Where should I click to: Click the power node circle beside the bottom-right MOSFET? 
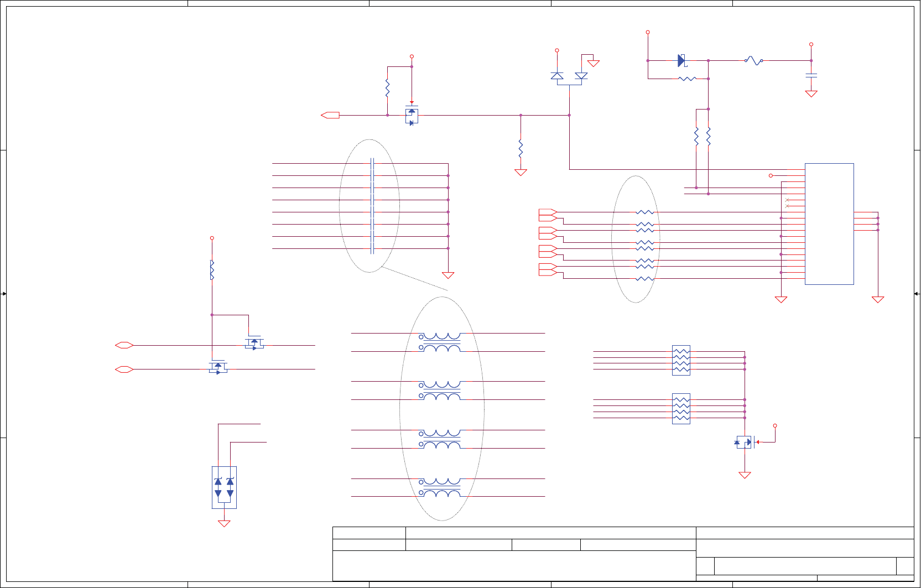point(775,425)
